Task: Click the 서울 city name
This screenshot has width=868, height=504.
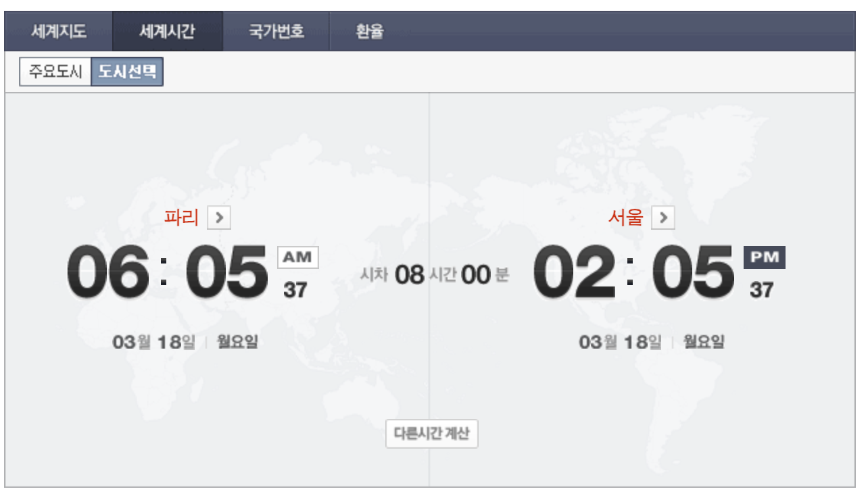Action: (x=625, y=218)
